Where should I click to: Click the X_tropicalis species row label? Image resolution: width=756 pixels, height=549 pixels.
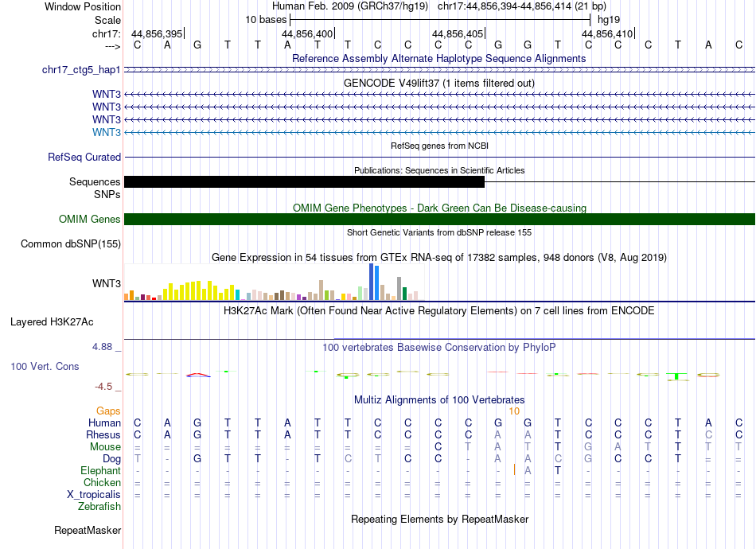pos(94,495)
